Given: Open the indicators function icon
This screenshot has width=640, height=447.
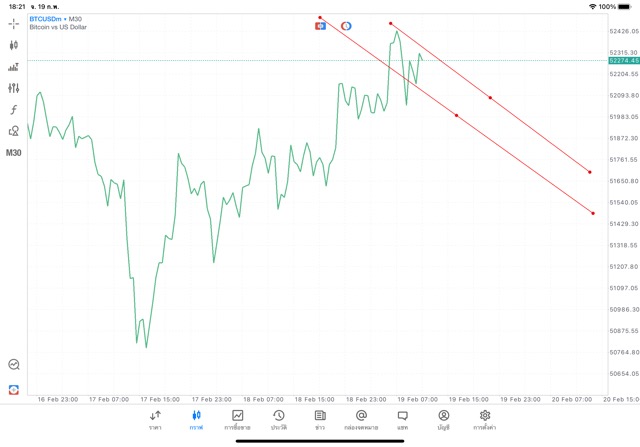Looking at the screenshot, I should (x=14, y=109).
